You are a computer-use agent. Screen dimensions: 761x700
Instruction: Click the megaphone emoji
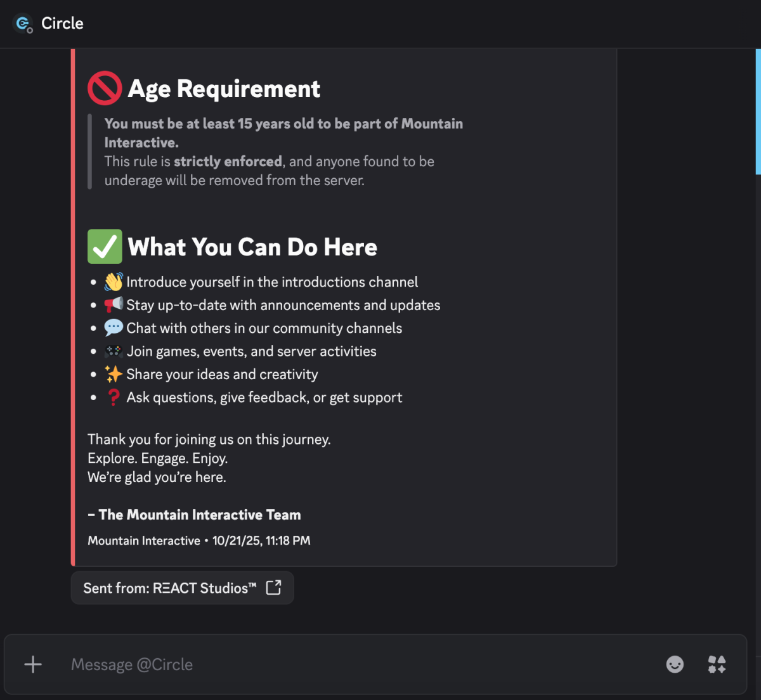114,305
